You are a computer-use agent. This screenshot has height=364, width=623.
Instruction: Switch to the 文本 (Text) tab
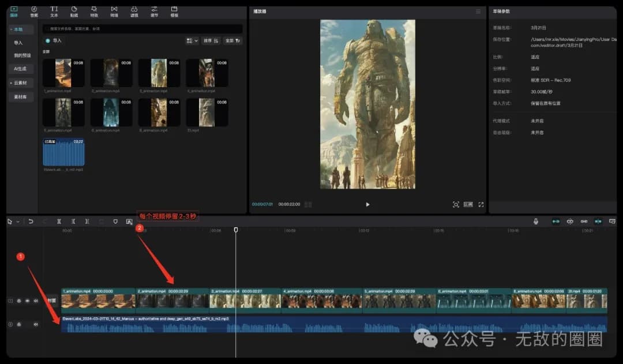pos(54,11)
